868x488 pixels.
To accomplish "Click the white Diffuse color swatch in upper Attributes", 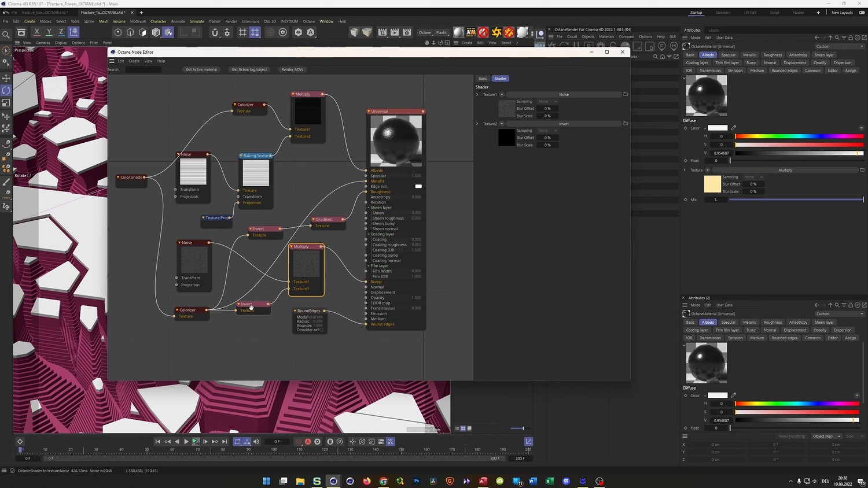I will [x=718, y=128].
